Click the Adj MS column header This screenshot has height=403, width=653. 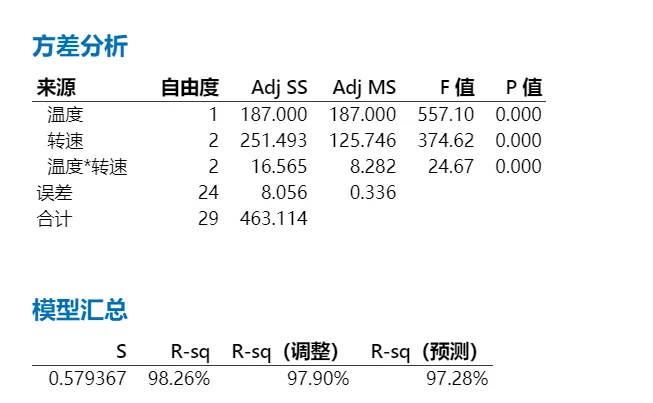pos(364,88)
